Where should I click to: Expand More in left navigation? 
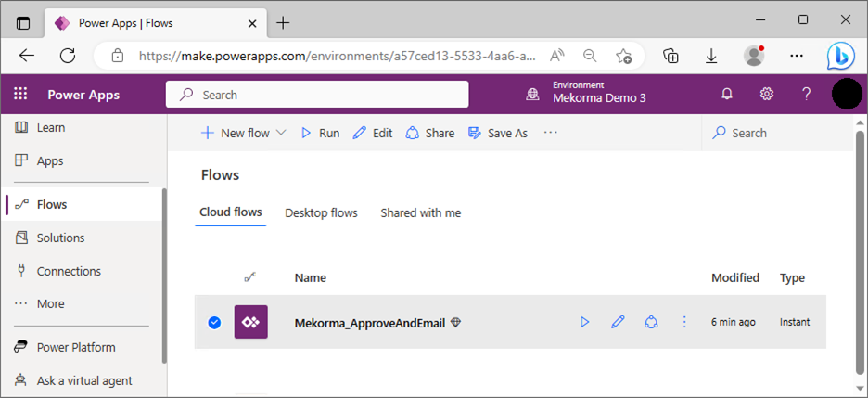pyautogui.click(x=50, y=304)
